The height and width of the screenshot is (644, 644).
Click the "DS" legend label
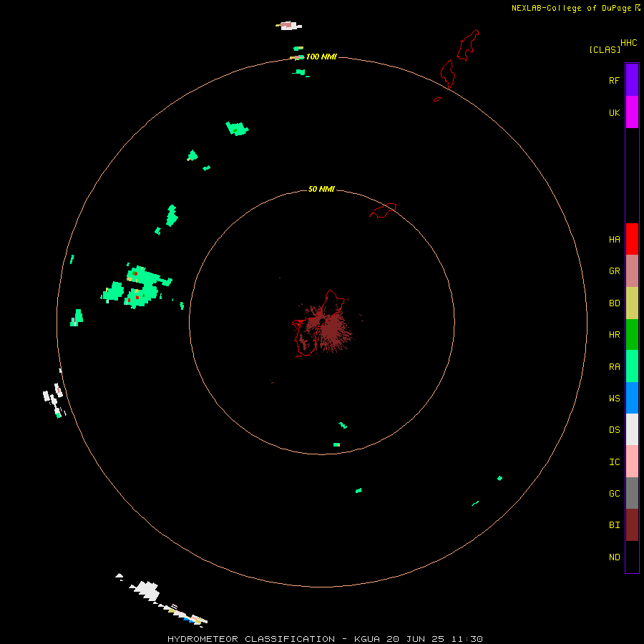tap(614, 430)
